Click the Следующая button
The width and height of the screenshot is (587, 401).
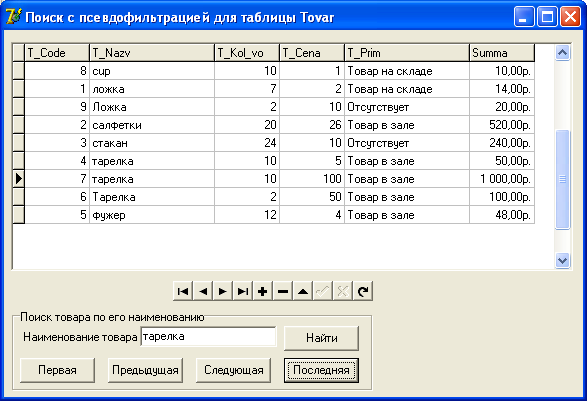coord(233,370)
